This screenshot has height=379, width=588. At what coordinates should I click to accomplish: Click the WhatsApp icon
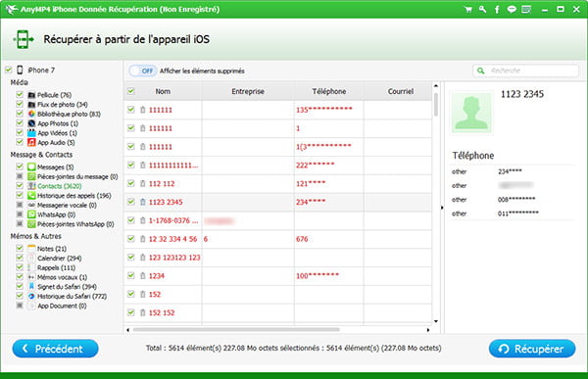click(31, 214)
